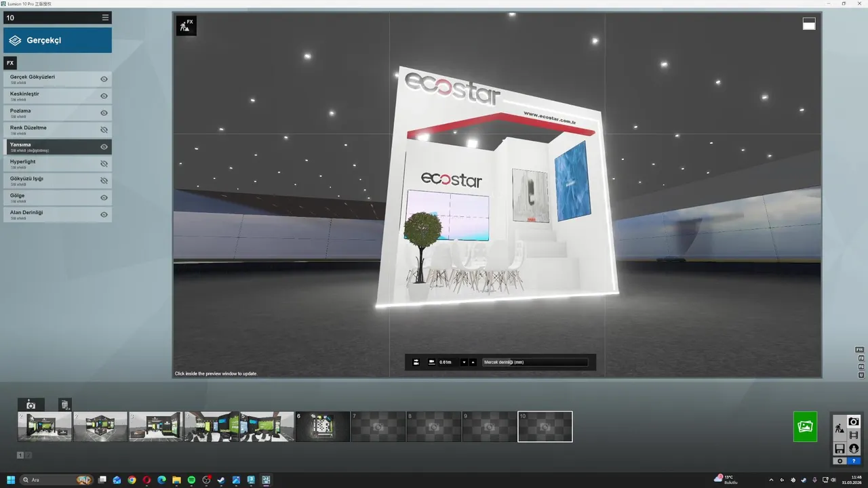The width and height of the screenshot is (868, 488).
Task: Select photo thumbnail 4
Action: 212,426
